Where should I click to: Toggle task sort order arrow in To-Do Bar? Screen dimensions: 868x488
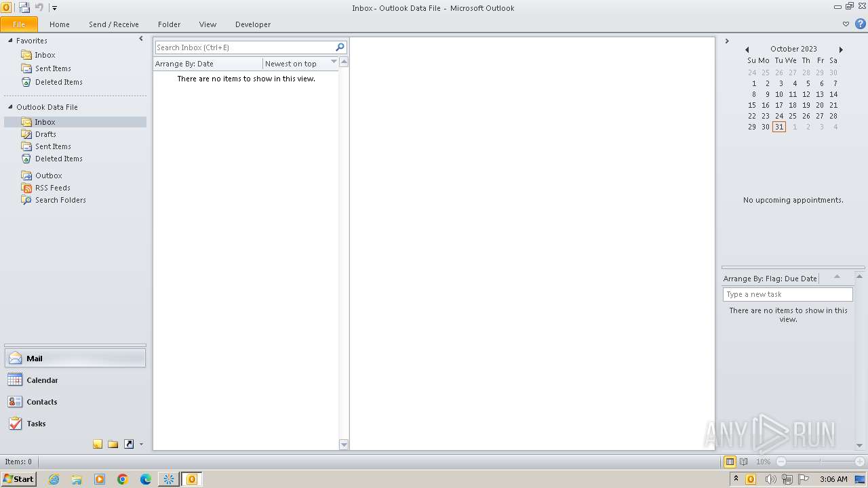837,277
